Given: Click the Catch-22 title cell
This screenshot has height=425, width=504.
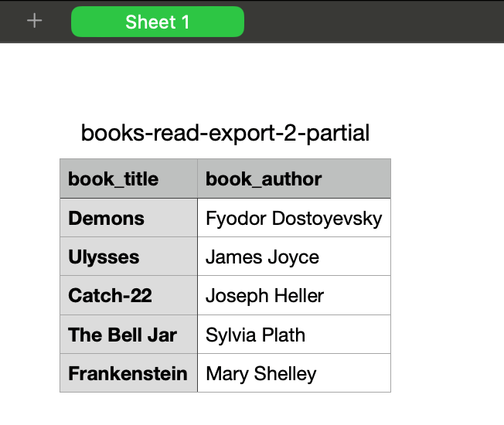Looking at the screenshot, I should pyautogui.click(x=128, y=295).
